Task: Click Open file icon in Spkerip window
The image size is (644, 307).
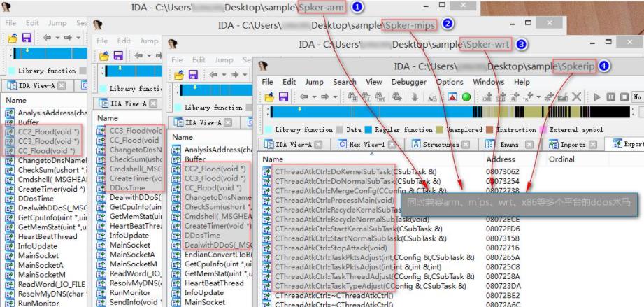Action: [269, 97]
